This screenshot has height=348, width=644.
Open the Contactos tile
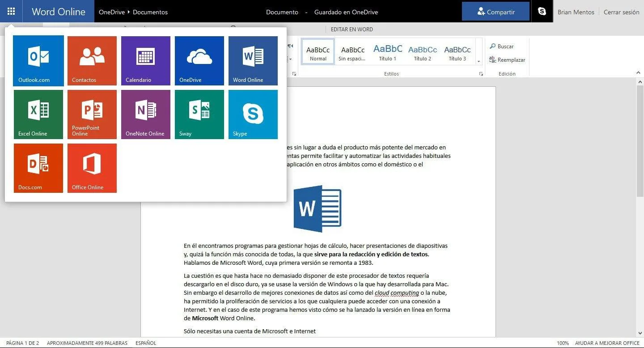point(92,60)
